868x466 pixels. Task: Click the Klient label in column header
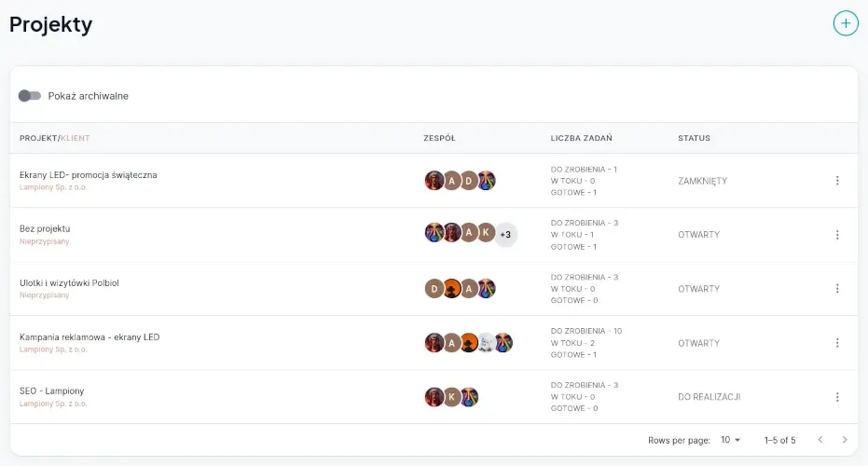point(76,139)
